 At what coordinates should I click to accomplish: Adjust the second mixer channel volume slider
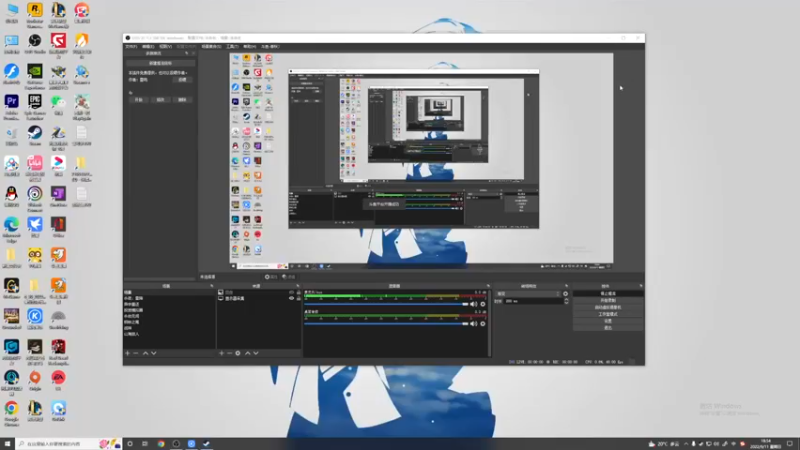[386, 324]
